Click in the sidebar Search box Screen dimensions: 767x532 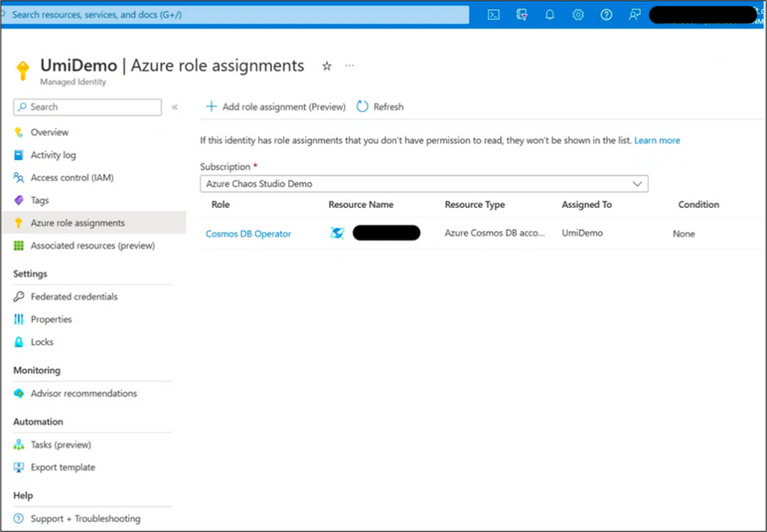pyautogui.click(x=88, y=107)
